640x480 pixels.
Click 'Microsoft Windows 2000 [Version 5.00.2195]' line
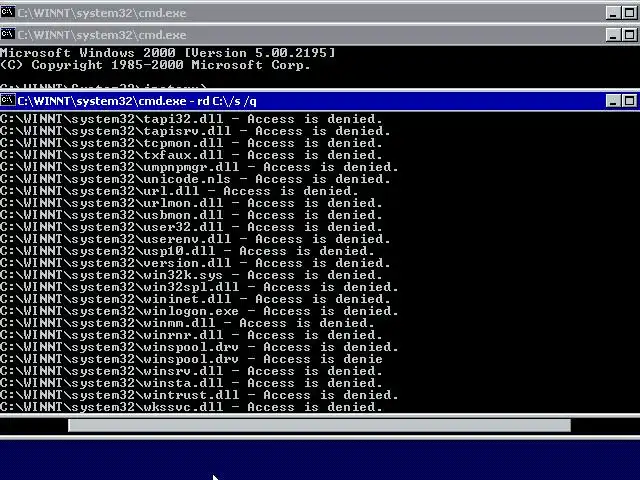click(x=167, y=53)
